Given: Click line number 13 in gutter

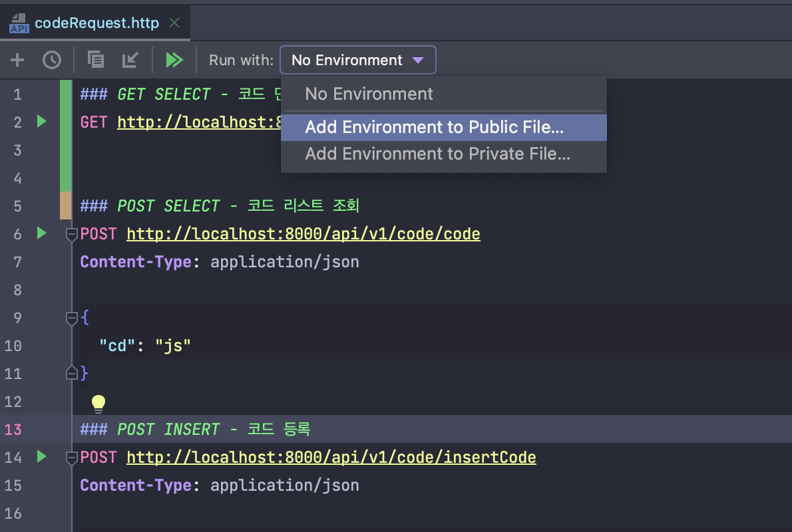Looking at the screenshot, I should [x=13, y=430].
